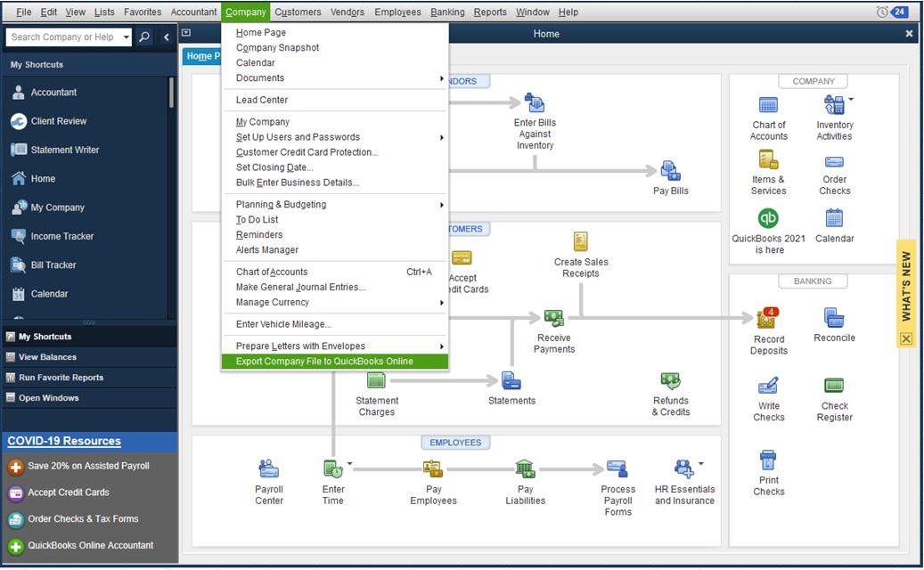924x570 pixels.
Task: Open the Check Register icon
Action: pyautogui.click(x=834, y=386)
